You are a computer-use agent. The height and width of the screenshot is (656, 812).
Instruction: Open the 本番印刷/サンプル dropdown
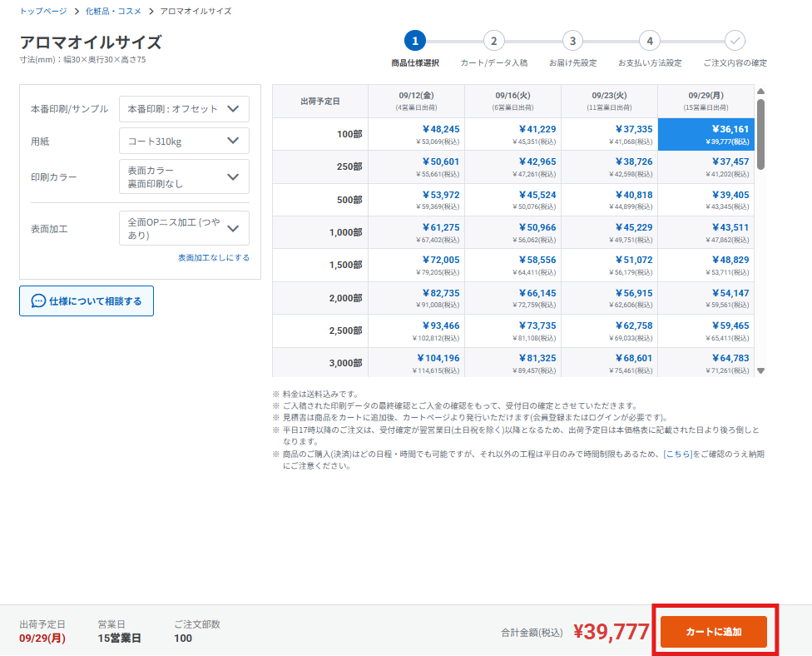pyautogui.click(x=184, y=109)
